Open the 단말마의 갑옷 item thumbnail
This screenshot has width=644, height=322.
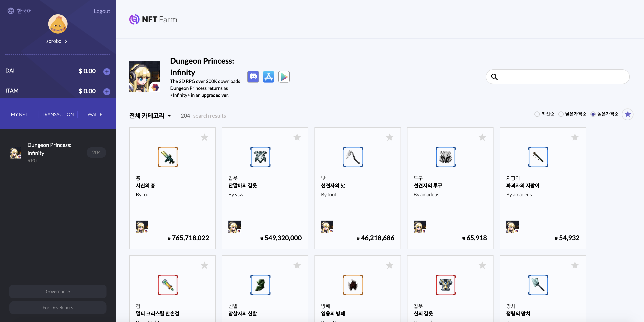[x=260, y=157]
